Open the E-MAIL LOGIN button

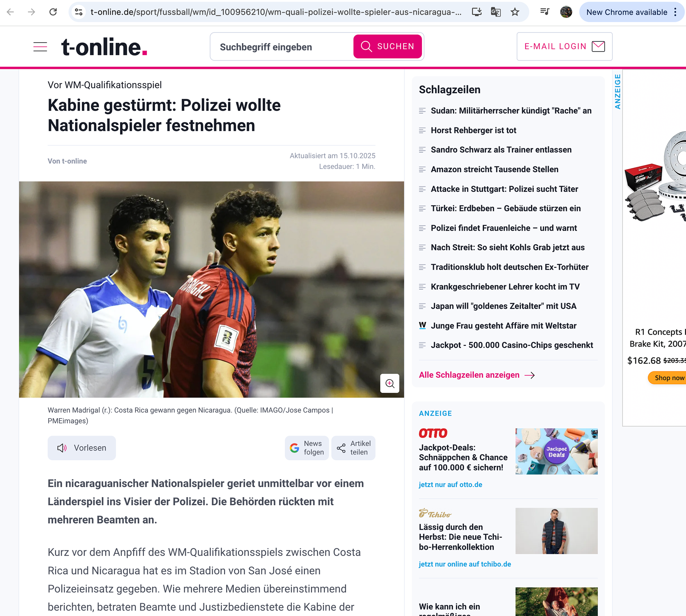click(x=565, y=46)
